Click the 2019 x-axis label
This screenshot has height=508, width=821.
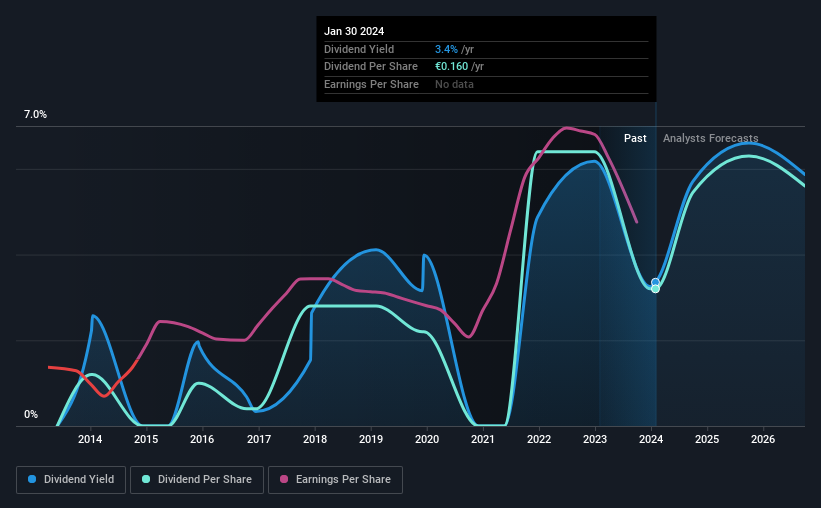[x=371, y=439]
